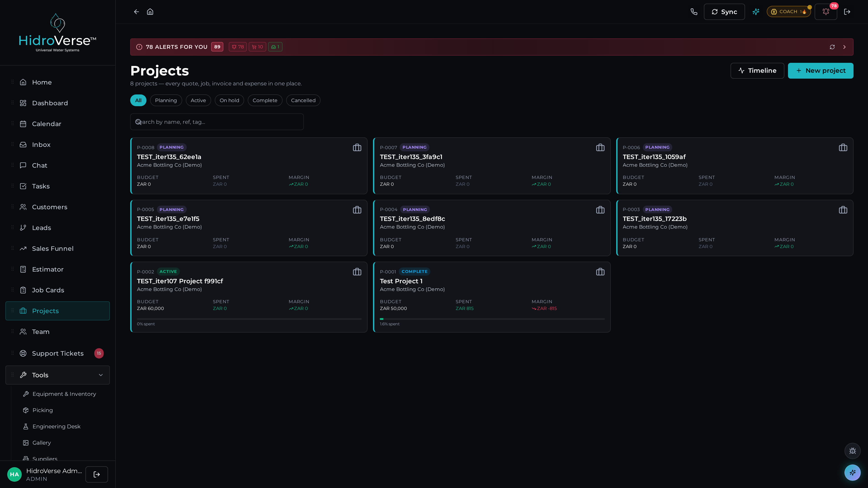Focus the project search field
The image size is (868, 488).
(217, 122)
